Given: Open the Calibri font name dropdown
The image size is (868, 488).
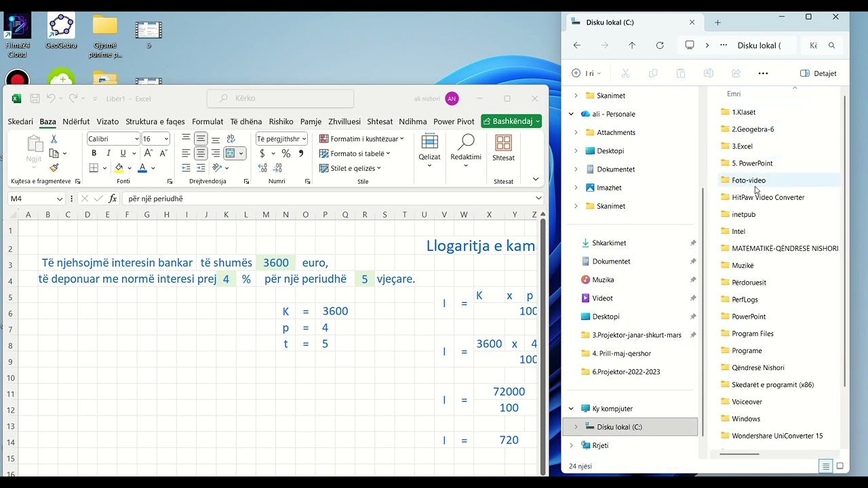Looking at the screenshot, I should tap(113, 138).
